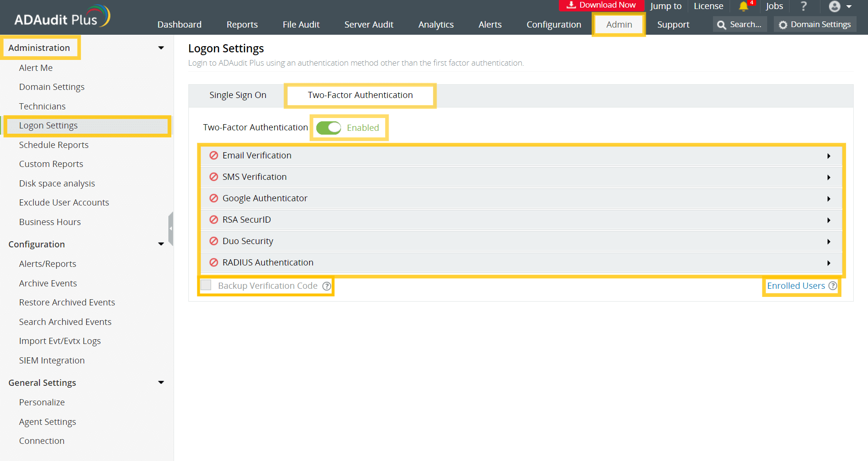Open Restore Archived Events in sidebar
The height and width of the screenshot is (461, 868).
[x=67, y=303]
